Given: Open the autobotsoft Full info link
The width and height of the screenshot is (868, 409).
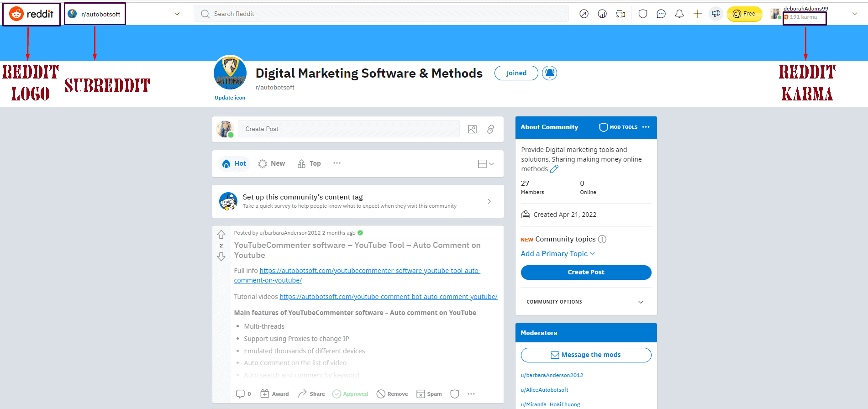Looking at the screenshot, I should pos(357,275).
